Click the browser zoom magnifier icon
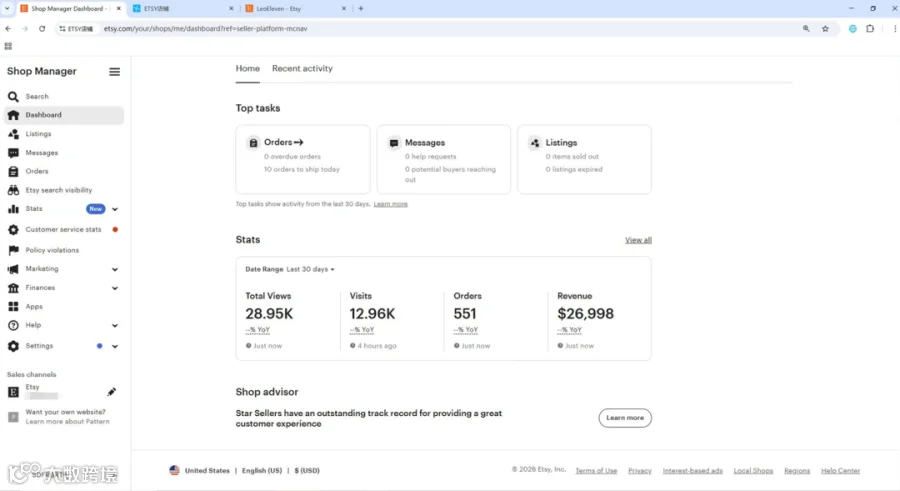This screenshot has height=491, width=900. [806, 28]
